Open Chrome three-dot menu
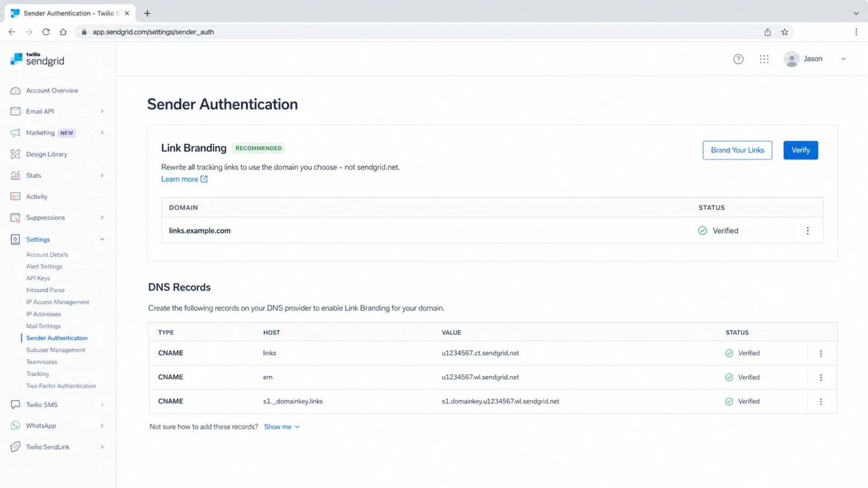The height and width of the screenshot is (488, 868). pos(856,32)
